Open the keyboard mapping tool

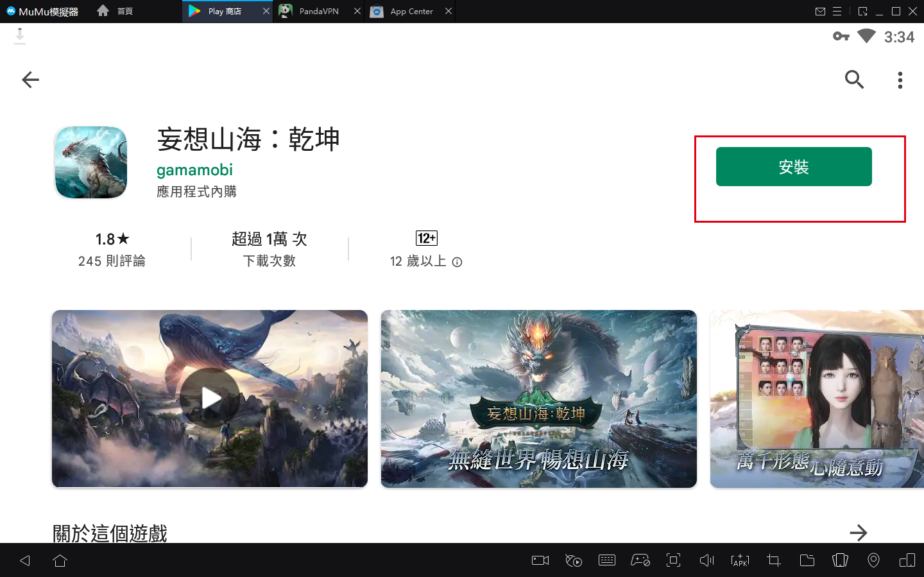(x=607, y=560)
